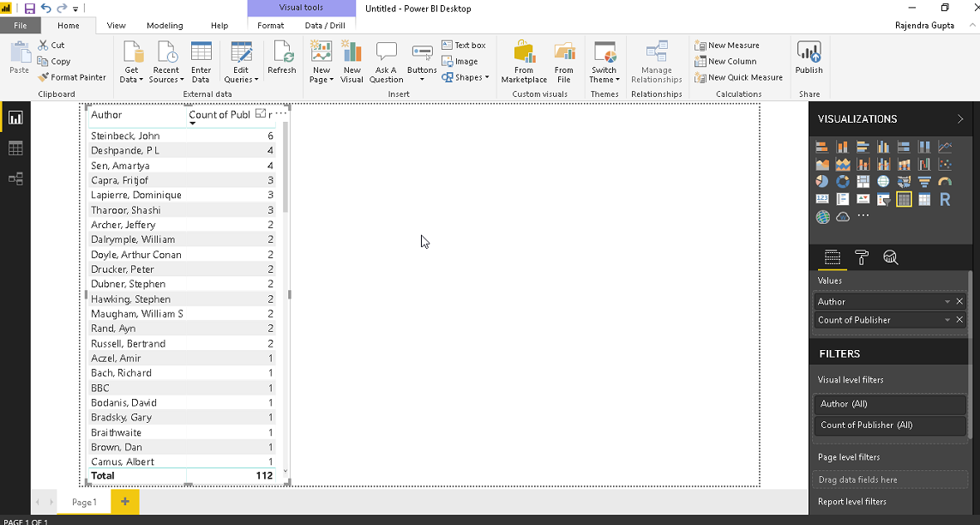Viewport: 980px width, 525px height.
Task: Select the treemap visualization
Action: (863, 181)
